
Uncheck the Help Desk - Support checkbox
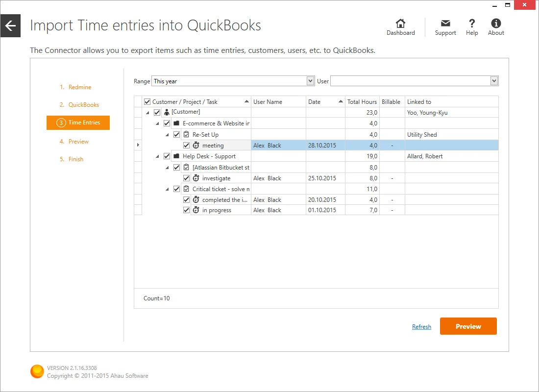click(167, 156)
